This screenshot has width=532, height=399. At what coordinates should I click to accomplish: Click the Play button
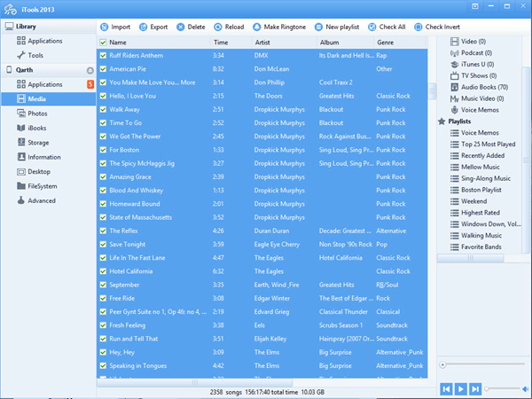(x=461, y=389)
